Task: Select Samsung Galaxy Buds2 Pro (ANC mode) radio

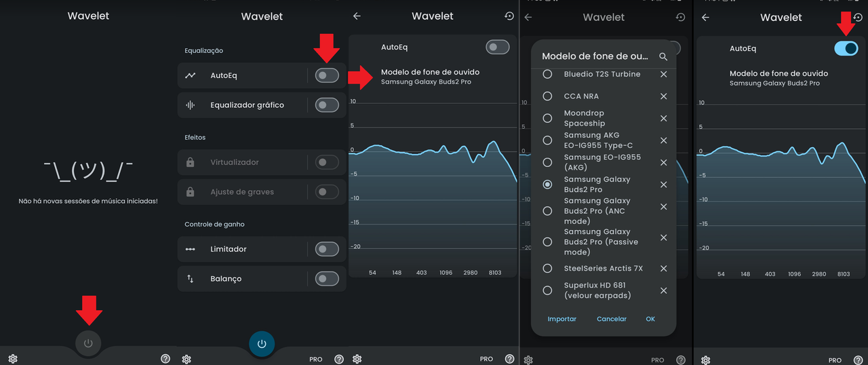Action: (547, 211)
